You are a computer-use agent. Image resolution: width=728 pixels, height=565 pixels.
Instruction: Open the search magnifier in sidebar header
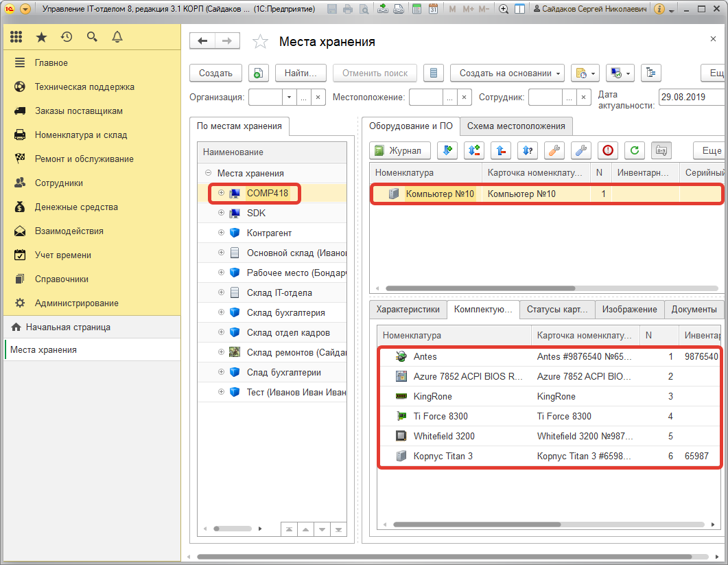92,36
